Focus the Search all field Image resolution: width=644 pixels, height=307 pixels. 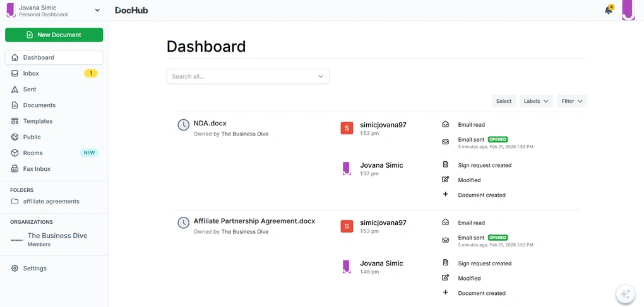247,77
